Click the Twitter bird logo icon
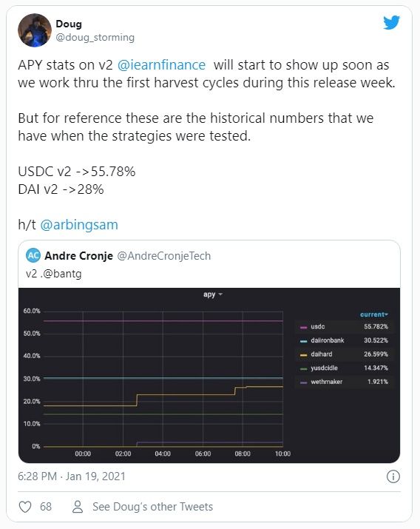Viewport: 420px width, 529px height. coord(391,23)
